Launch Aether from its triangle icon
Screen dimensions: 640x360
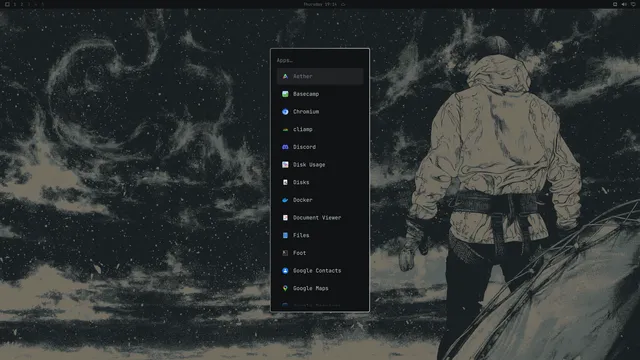(x=285, y=76)
